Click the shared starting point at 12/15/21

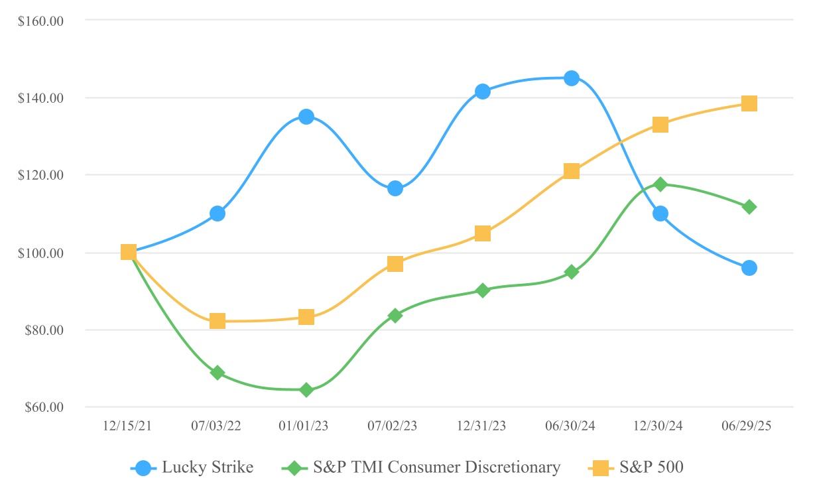[x=129, y=252]
